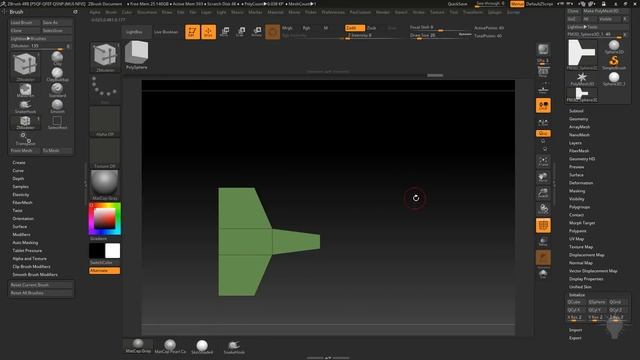Click the Frame view icon
This screenshot has height=360, width=640.
(x=543, y=162)
